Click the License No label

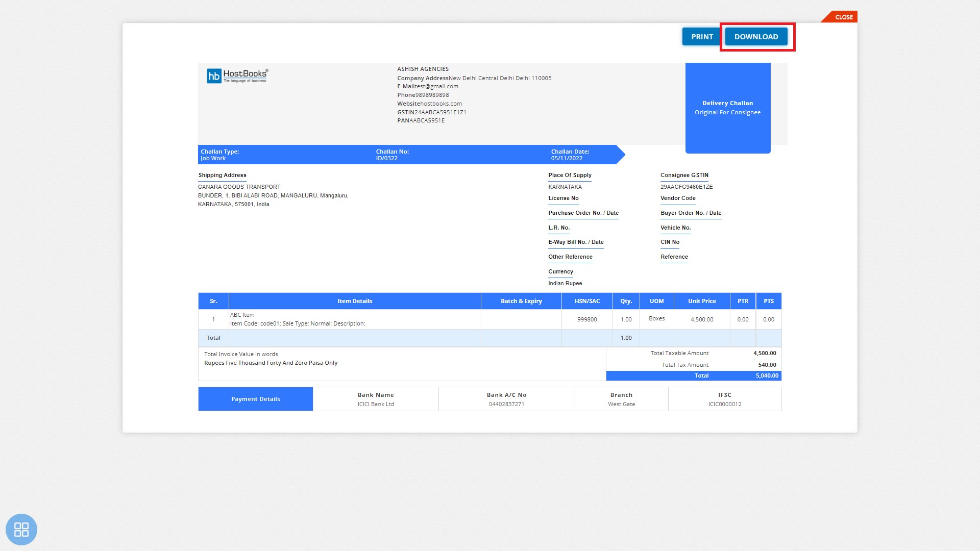[x=563, y=198]
